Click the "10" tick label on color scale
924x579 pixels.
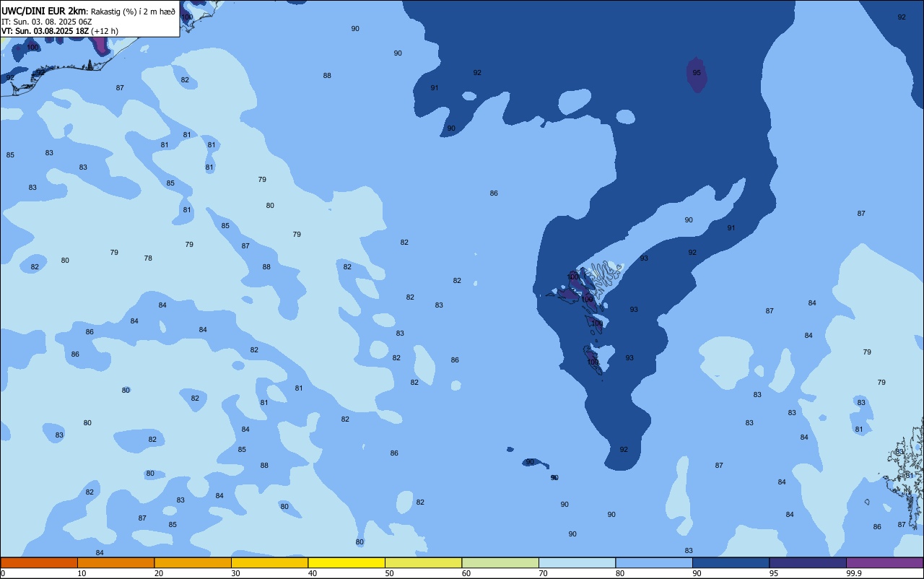point(82,573)
